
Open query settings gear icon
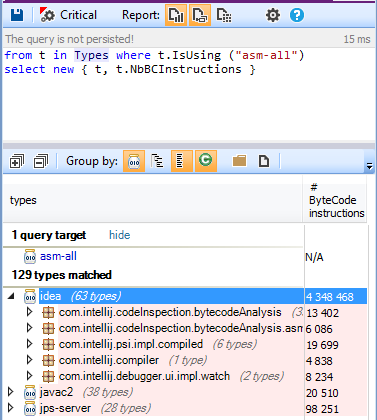(273, 15)
